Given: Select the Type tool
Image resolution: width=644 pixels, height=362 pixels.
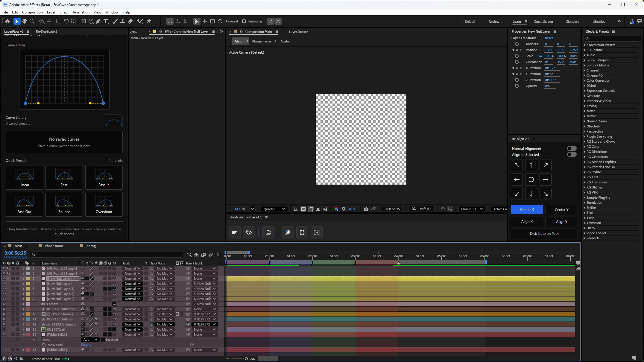Looking at the screenshot, I should [x=106, y=21].
